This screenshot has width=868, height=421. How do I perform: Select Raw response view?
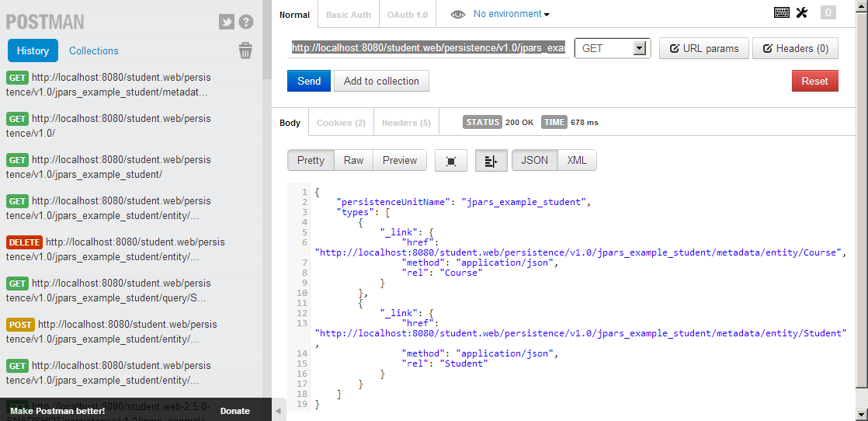(353, 160)
